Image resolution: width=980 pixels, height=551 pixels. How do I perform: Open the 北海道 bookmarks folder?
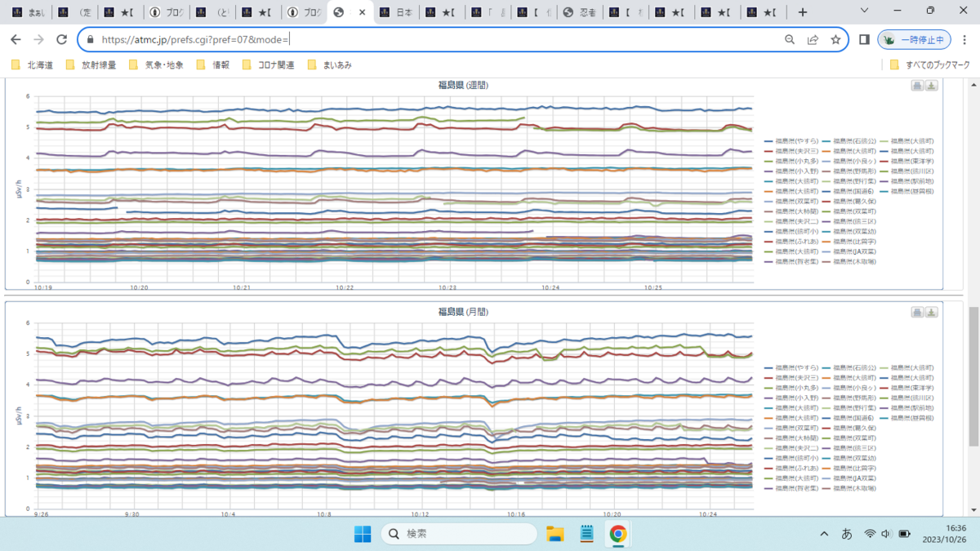pos(32,64)
